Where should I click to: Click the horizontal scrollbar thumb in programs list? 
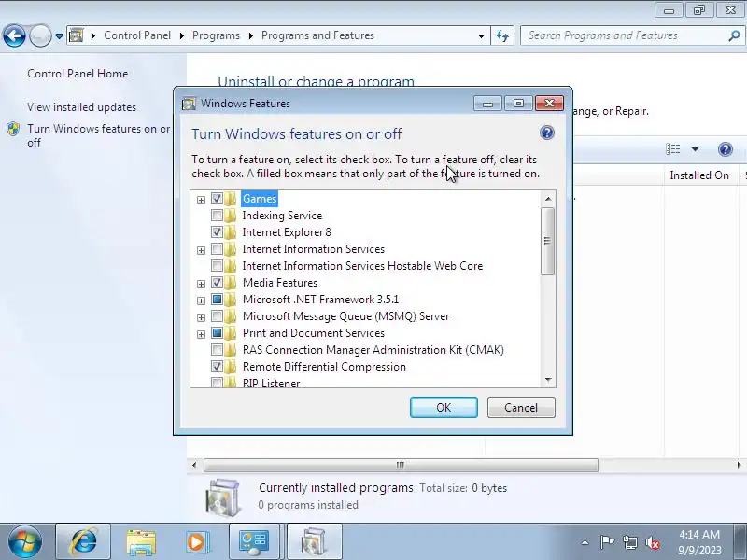pyautogui.click(x=401, y=465)
